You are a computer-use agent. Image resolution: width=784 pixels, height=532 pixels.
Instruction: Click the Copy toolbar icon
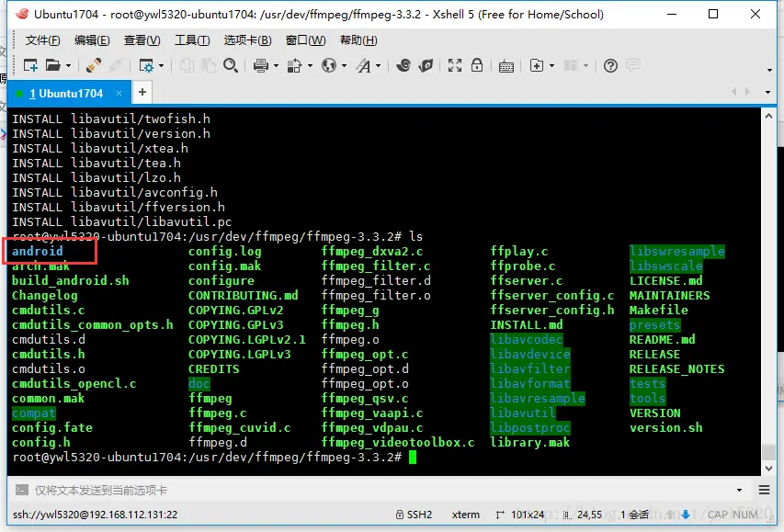[187, 65]
